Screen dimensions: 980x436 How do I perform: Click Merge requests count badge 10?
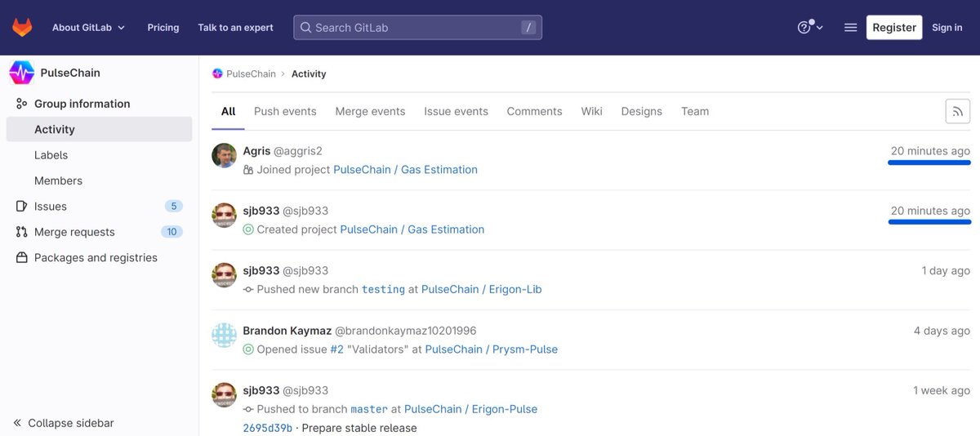[171, 232]
